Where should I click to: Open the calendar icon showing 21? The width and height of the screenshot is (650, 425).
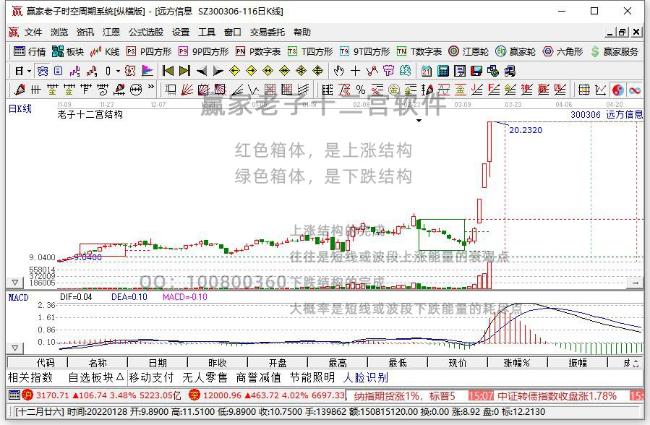pos(427,71)
